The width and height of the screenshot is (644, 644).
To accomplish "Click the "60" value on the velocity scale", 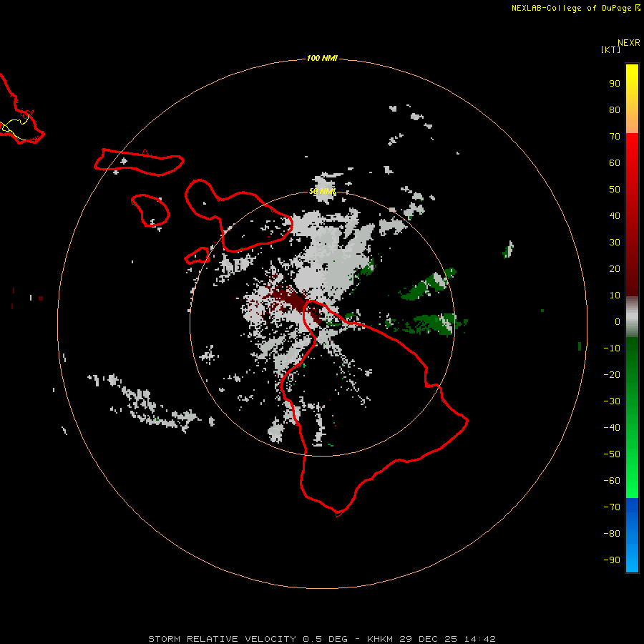I will [x=615, y=163].
